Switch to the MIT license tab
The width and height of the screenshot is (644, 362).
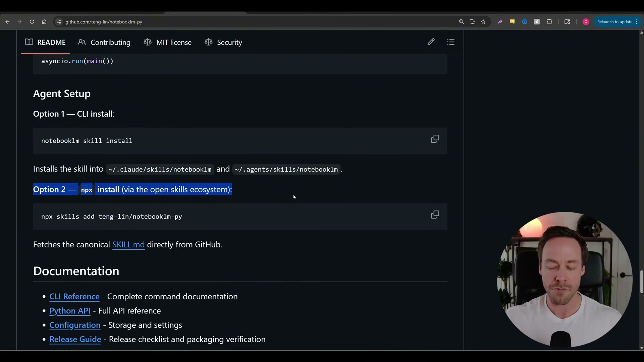[x=168, y=43]
